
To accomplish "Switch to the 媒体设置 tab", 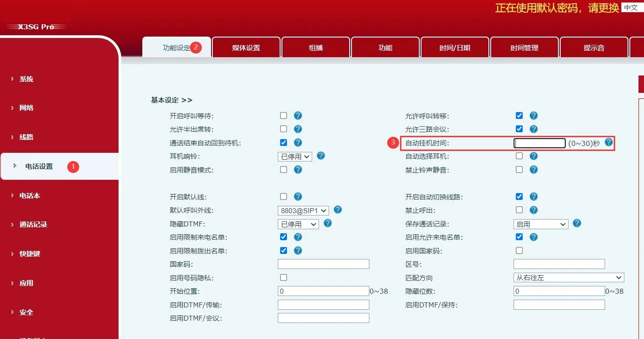I will (246, 47).
